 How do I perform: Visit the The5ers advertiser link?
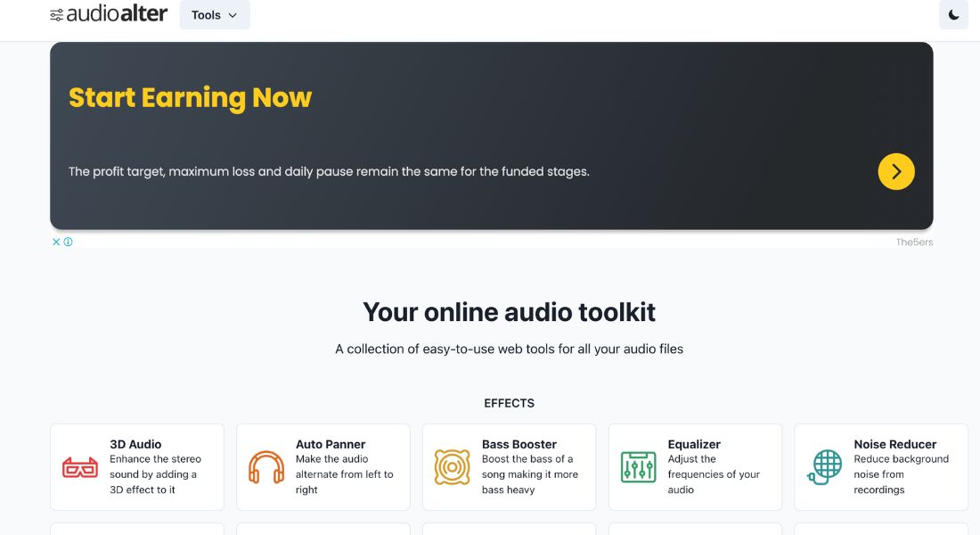click(x=915, y=242)
